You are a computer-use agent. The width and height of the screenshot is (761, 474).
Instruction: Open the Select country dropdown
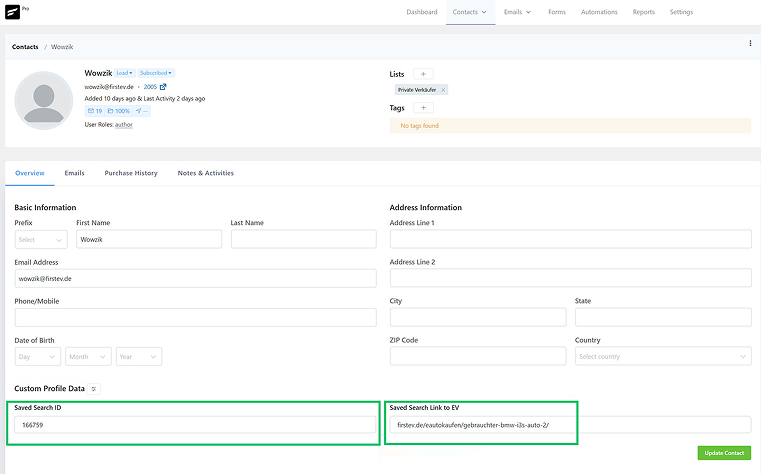click(x=663, y=357)
